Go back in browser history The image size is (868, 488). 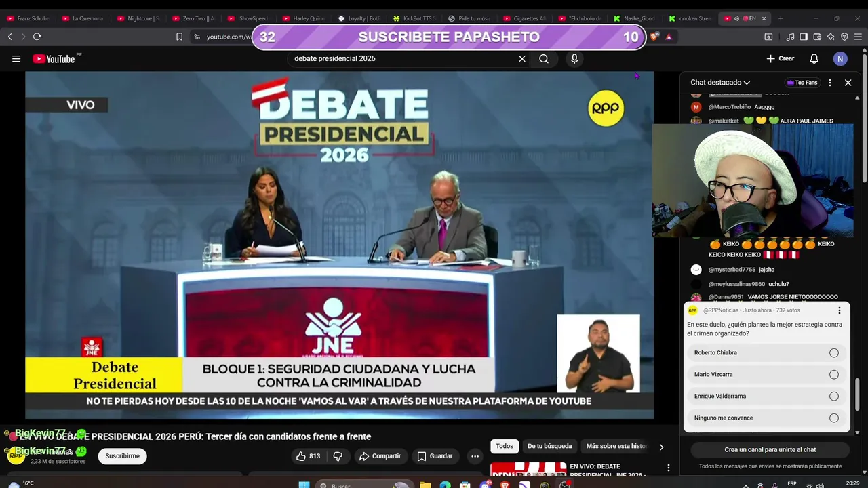coord(9,37)
